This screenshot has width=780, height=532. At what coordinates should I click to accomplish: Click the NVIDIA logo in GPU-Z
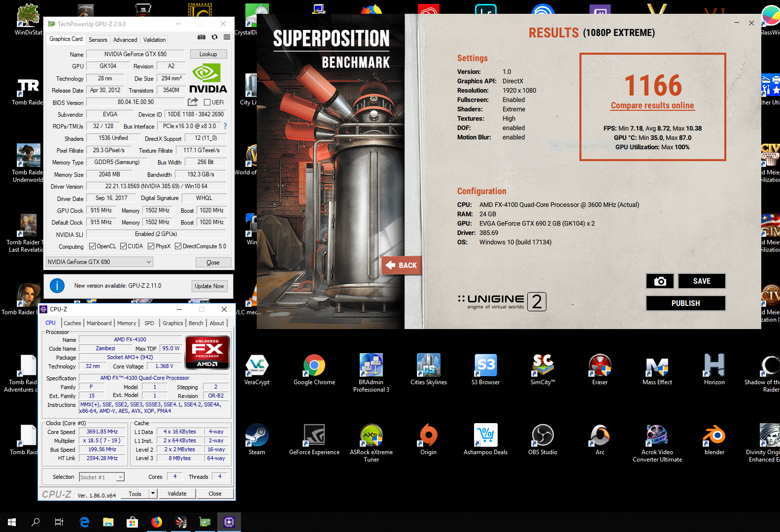point(208,79)
